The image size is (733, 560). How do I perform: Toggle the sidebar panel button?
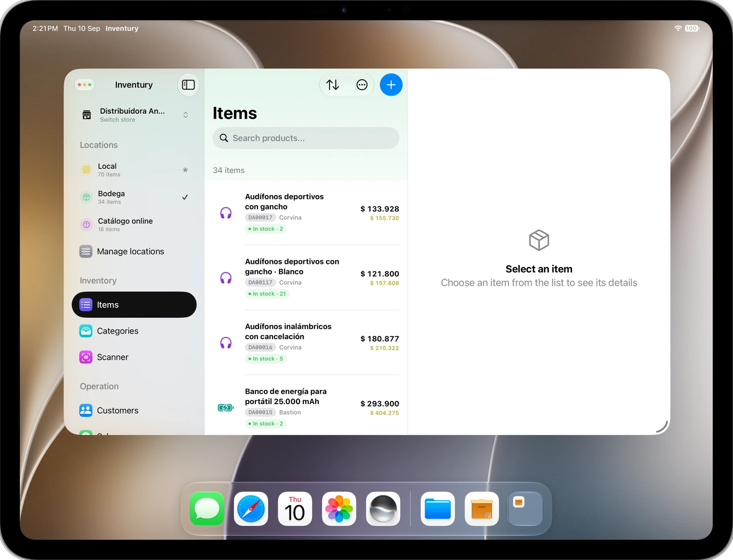(188, 85)
